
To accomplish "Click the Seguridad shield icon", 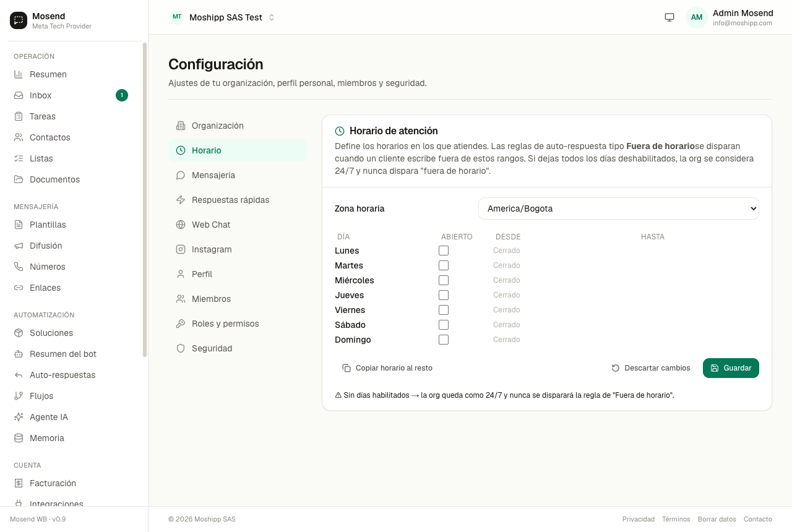I will click(181, 348).
